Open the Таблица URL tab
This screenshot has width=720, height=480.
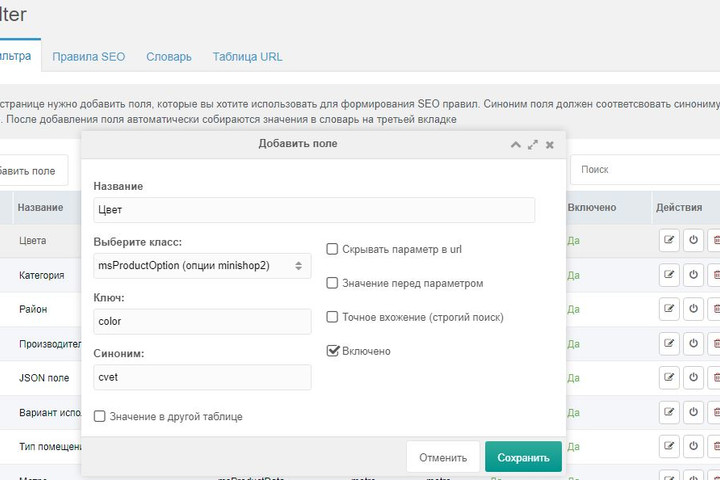coord(247,56)
